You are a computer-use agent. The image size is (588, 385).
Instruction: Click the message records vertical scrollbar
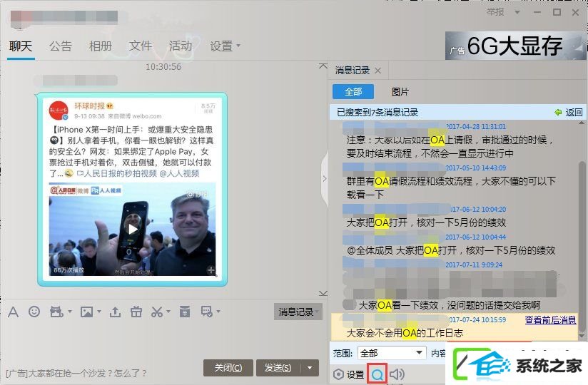582,247
